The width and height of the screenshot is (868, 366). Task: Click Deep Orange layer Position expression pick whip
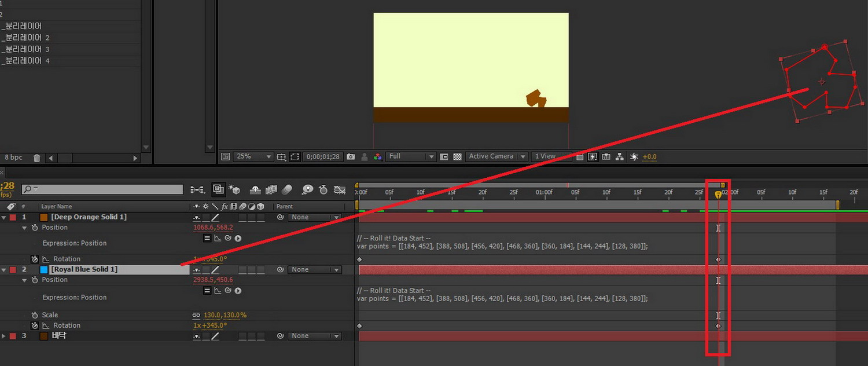227,238
